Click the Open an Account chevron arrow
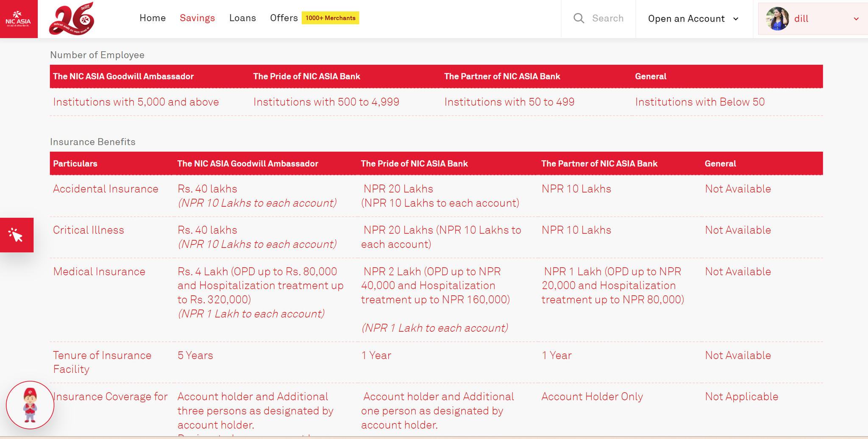 [x=736, y=19]
